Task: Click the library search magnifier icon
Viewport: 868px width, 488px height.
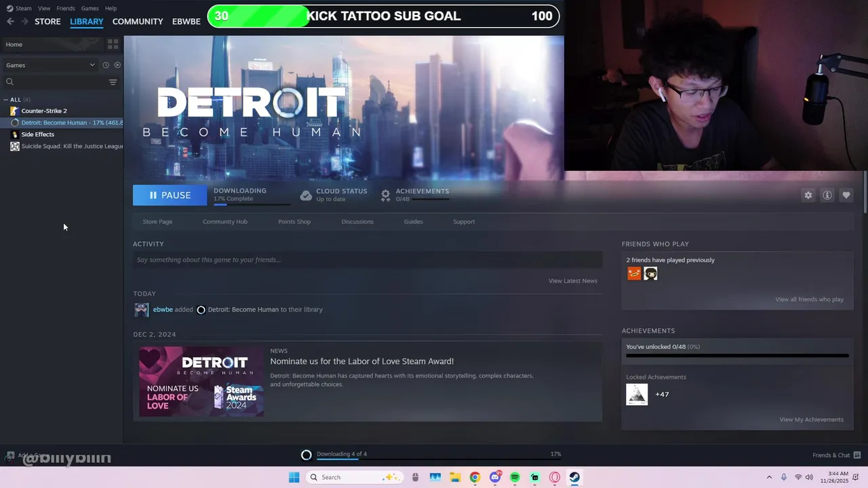Action: click(x=9, y=82)
